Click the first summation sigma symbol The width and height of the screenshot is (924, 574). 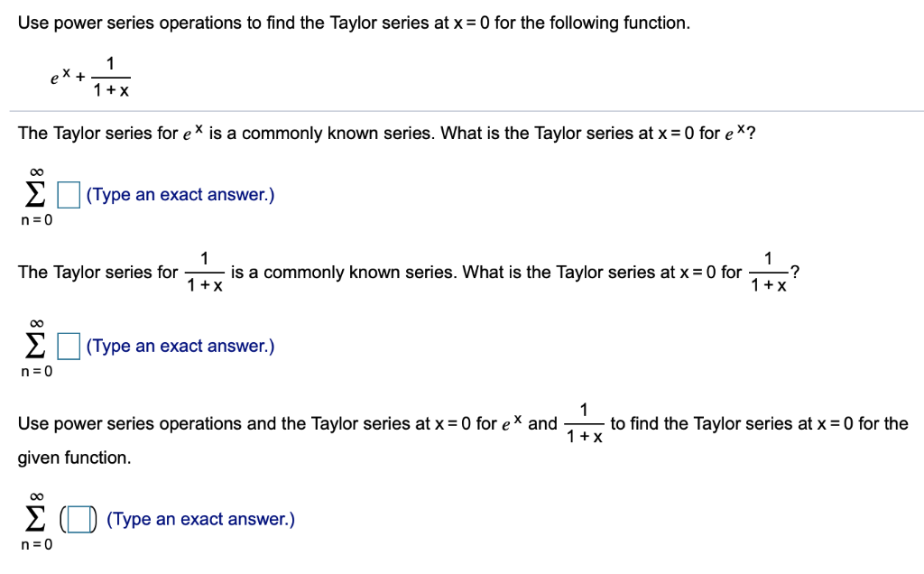(33, 193)
